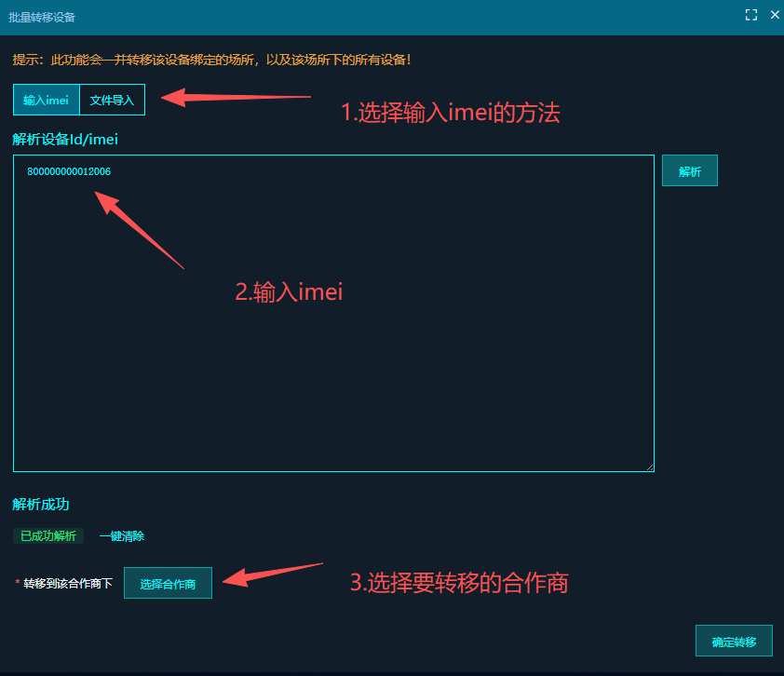784x676 pixels.
Task: Click the entered imei 800000000012006
Action: click(x=69, y=171)
